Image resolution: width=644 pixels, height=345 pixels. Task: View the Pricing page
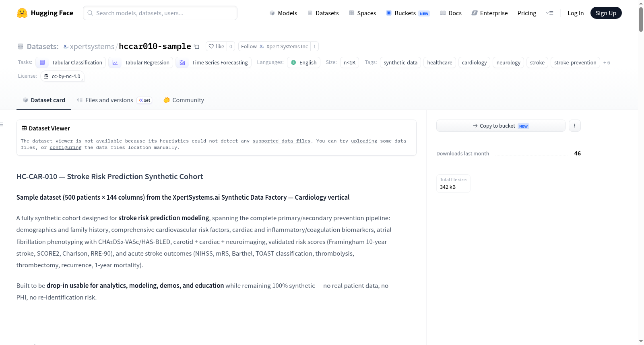tap(527, 13)
